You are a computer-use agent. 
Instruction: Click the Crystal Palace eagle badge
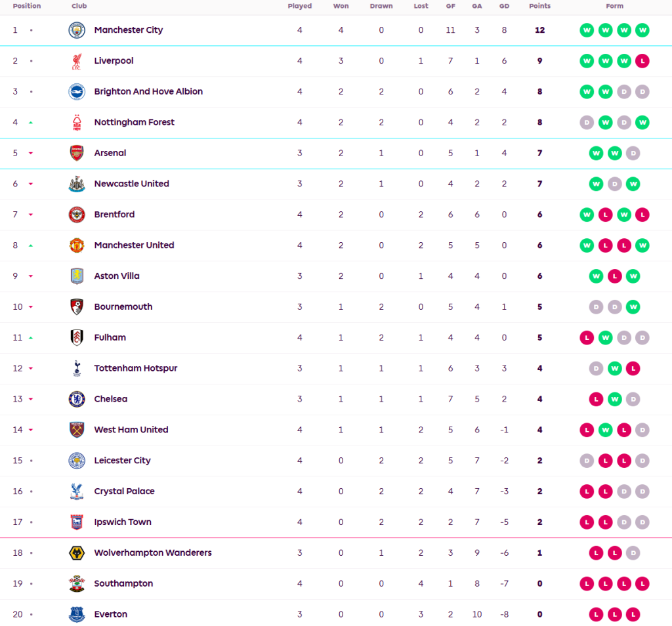[77, 491]
